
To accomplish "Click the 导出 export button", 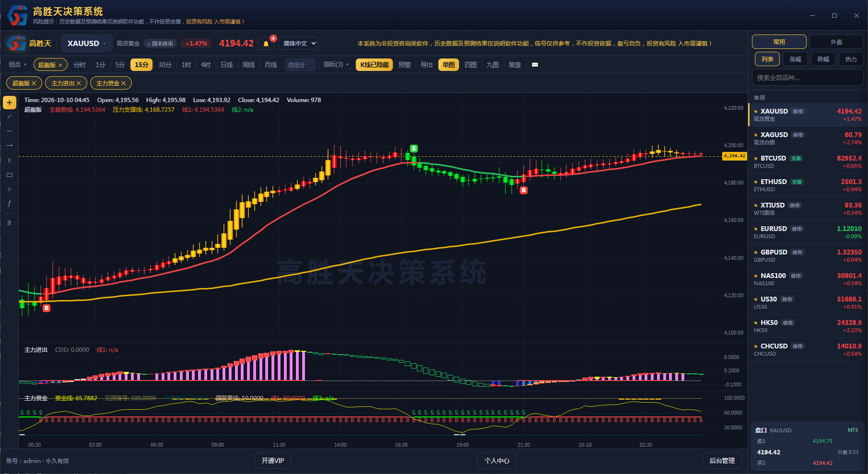I will [426, 65].
